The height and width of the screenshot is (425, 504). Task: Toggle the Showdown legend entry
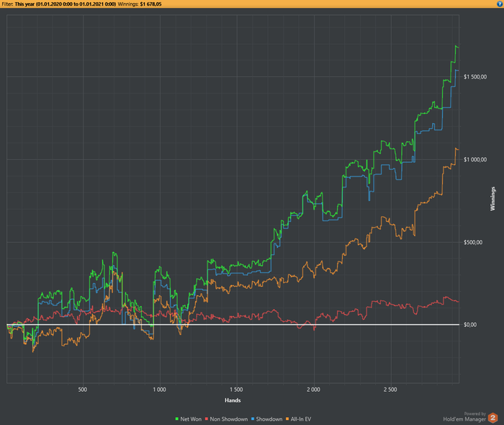tap(267, 419)
